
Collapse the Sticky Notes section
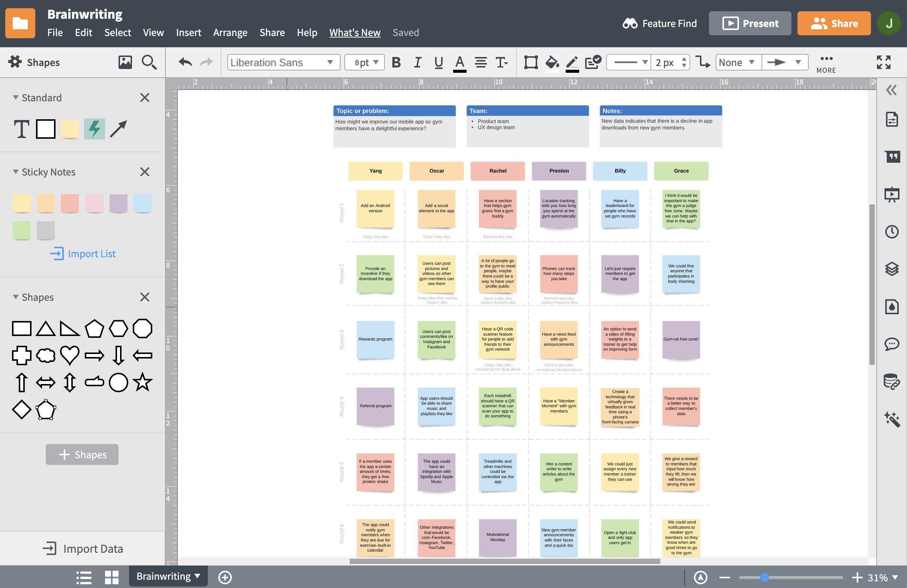pyautogui.click(x=16, y=172)
